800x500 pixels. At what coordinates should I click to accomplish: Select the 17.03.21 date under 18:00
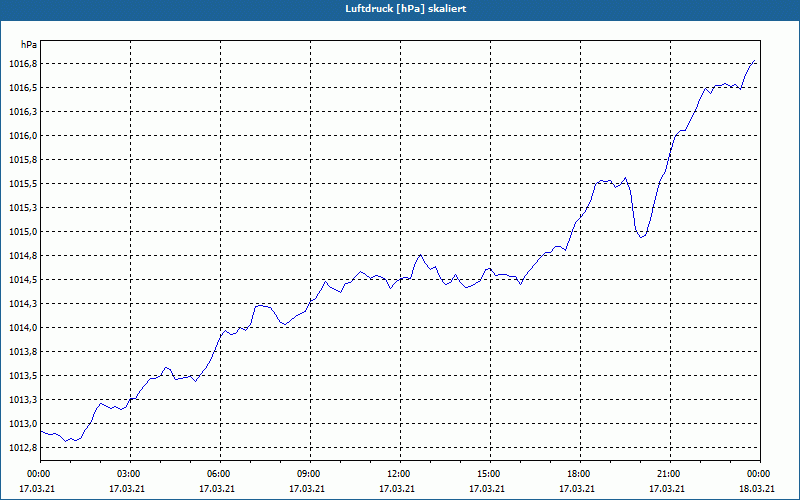click(x=577, y=489)
